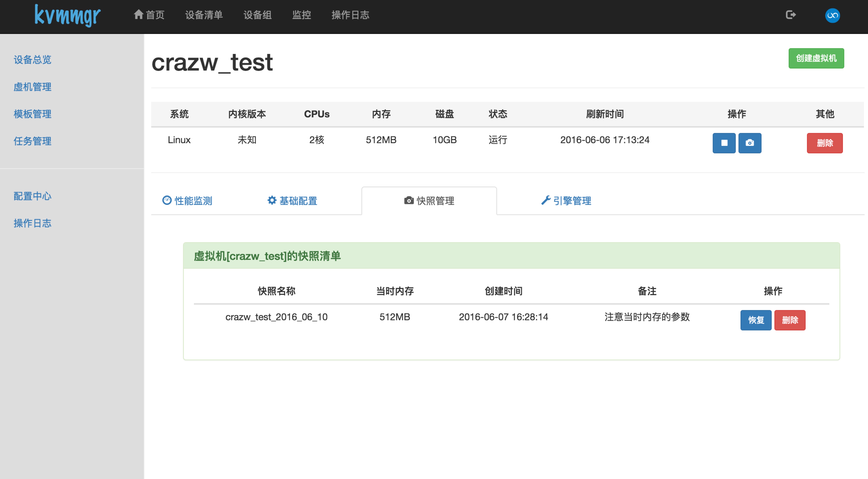Viewport: 868px width, 479px height.
Task: Open 虚机管理 in the sidebar
Action: click(32, 87)
